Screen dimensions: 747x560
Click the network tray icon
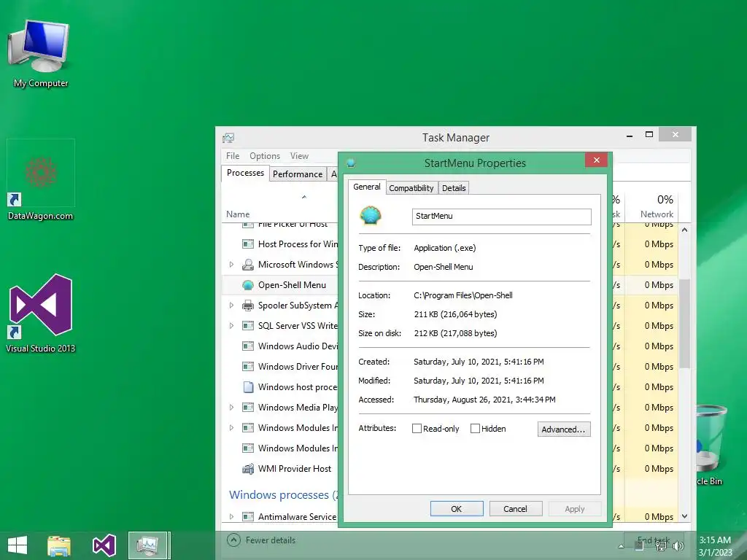[661, 546]
